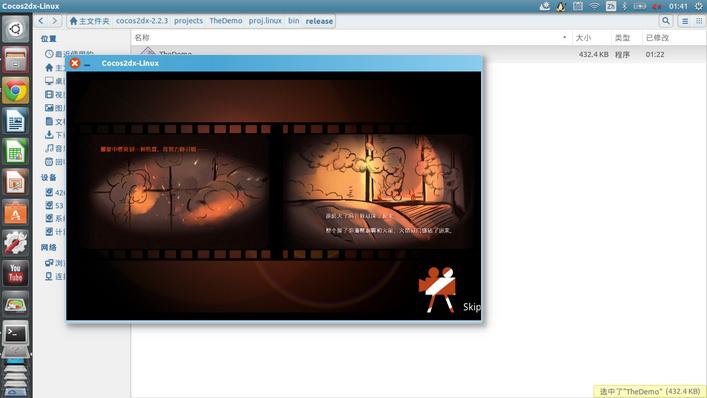The height and width of the screenshot is (398, 707).
Task: Navigate to proj.linux breadcrumb
Action: pyautogui.click(x=265, y=21)
